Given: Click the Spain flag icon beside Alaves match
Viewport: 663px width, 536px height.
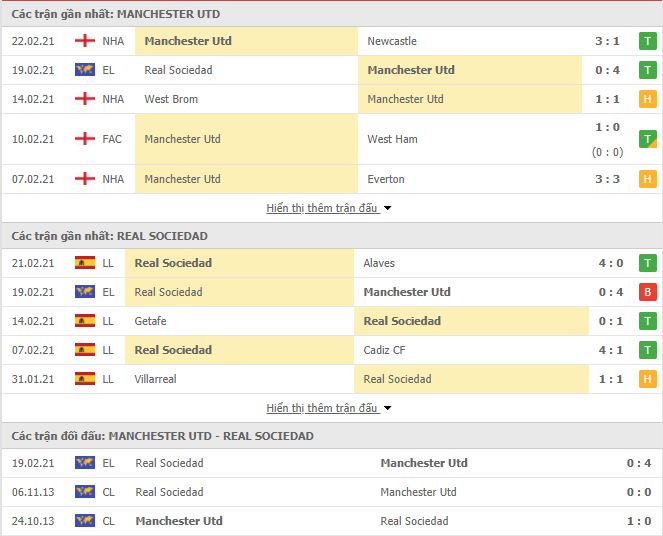Looking at the screenshot, I should click(85, 263).
